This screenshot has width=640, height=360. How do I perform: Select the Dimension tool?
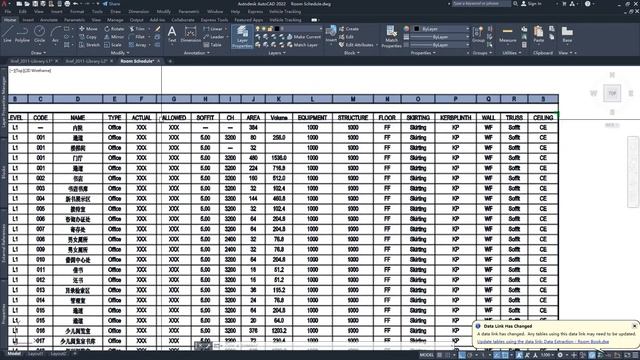[x=190, y=34]
